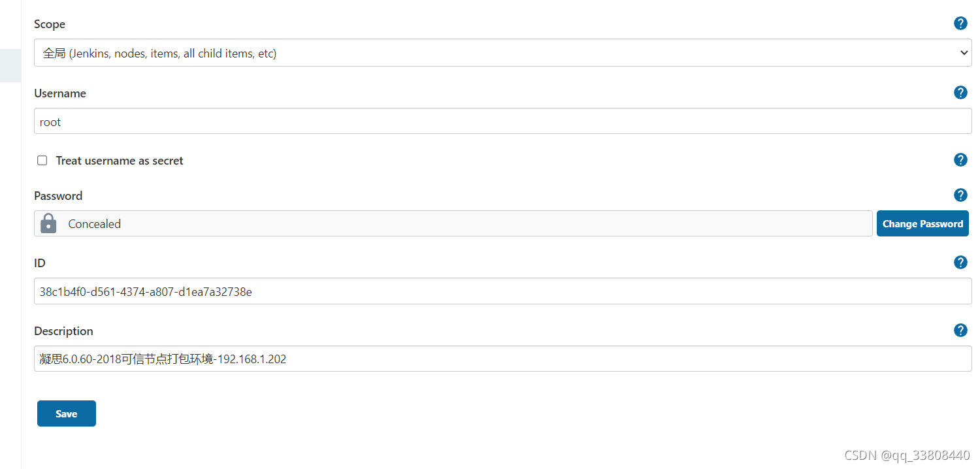
Task: Click the Scope question mark icon
Action: 960,23
